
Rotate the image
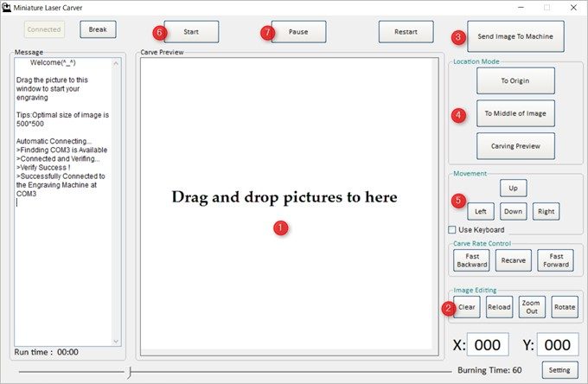564,307
